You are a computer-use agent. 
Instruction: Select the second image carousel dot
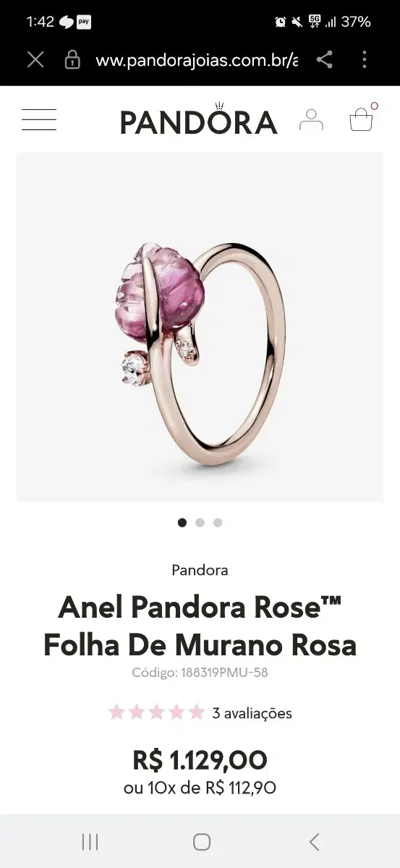(200, 522)
